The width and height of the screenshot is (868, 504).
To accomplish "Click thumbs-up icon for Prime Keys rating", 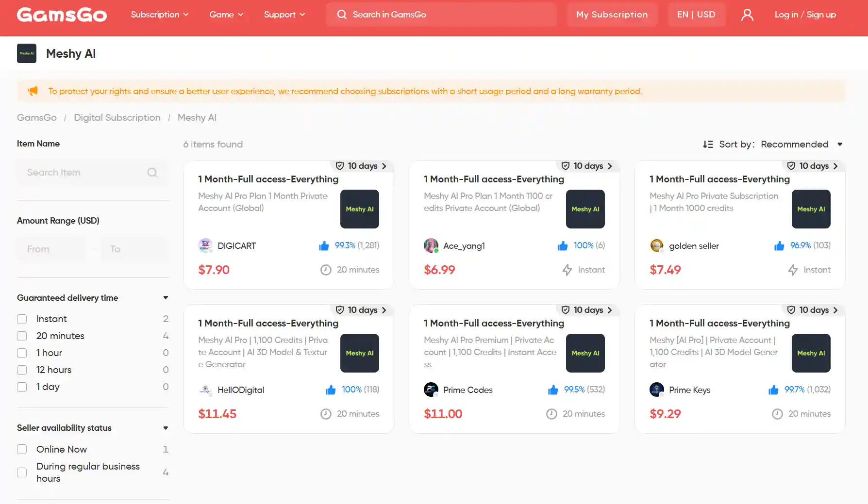I will 773,390.
